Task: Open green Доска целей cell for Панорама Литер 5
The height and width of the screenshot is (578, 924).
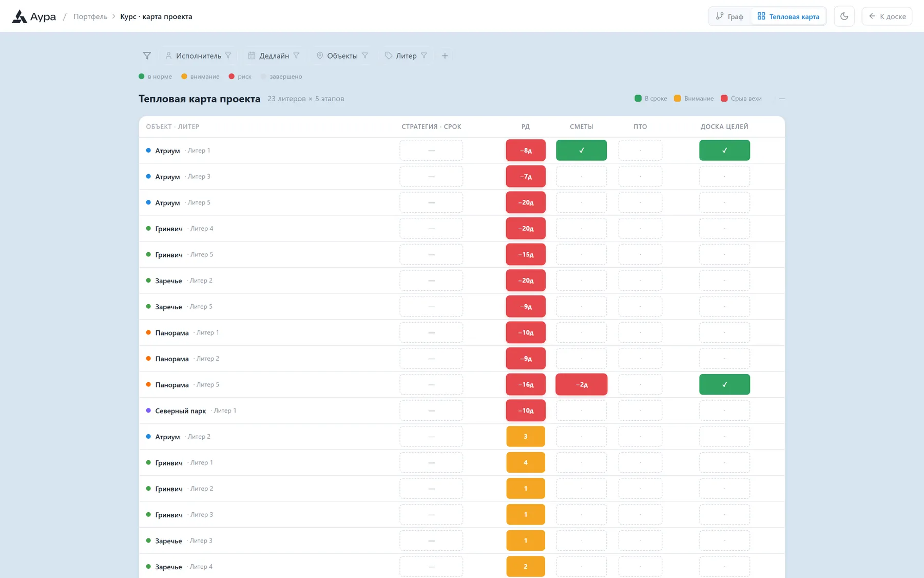Action: (724, 384)
